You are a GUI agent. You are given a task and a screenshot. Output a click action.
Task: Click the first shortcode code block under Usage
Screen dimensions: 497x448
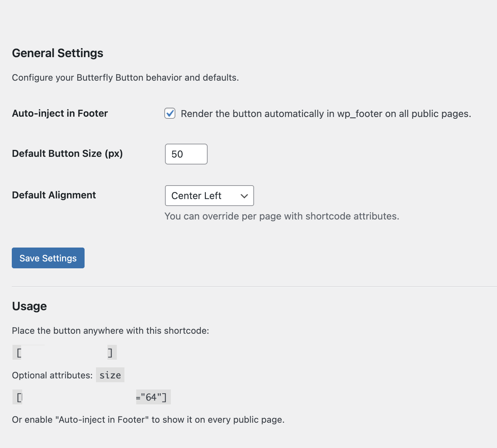point(64,353)
